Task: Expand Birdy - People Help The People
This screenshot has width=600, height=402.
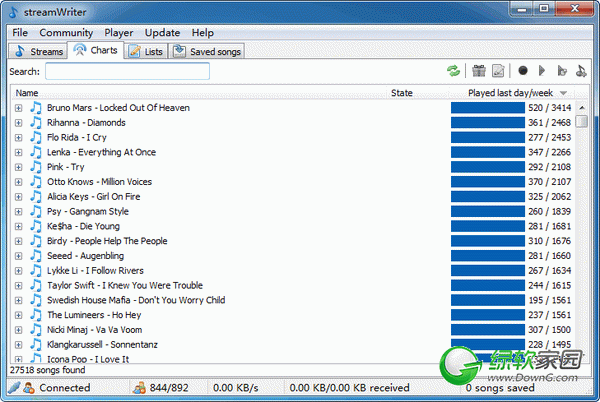Action: 18,241
